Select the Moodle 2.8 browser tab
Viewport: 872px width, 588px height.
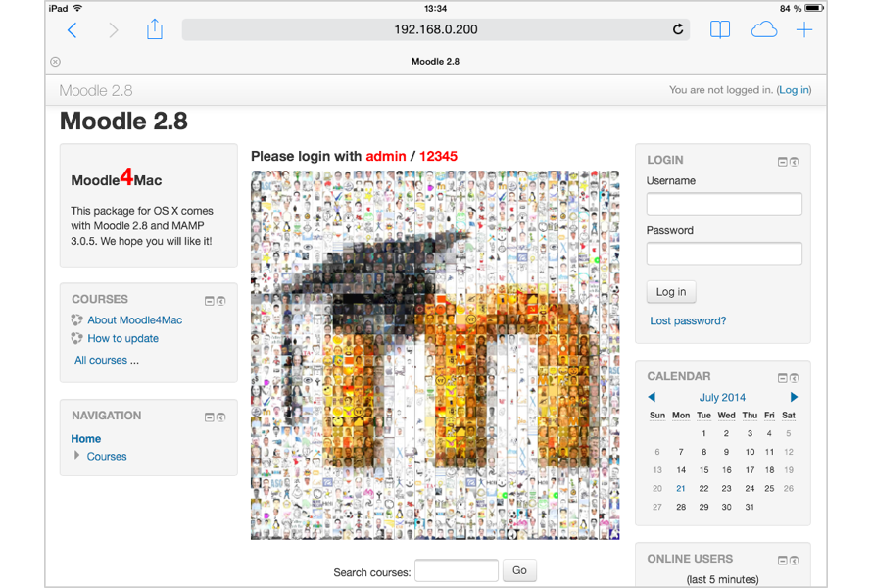[434, 61]
